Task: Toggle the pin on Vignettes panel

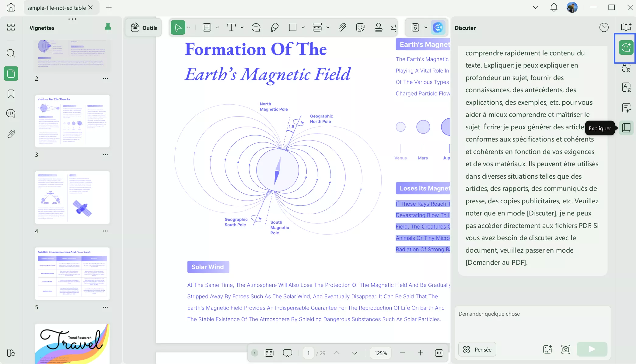Action: pyautogui.click(x=108, y=28)
